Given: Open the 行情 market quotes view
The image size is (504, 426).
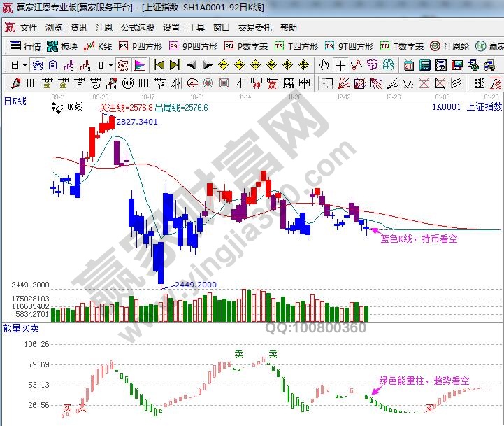Looking at the screenshot, I should [x=25, y=46].
